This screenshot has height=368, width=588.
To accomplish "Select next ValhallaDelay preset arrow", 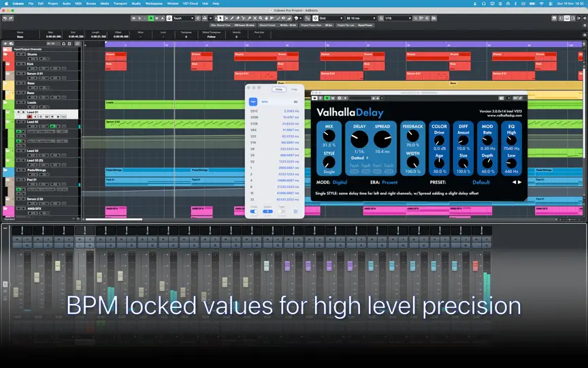I will pyautogui.click(x=520, y=182).
